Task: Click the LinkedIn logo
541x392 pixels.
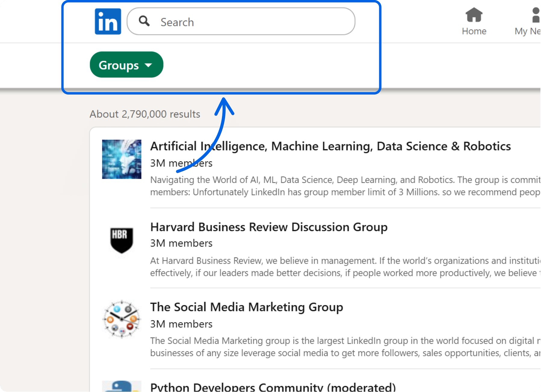Action: [107, 21]
